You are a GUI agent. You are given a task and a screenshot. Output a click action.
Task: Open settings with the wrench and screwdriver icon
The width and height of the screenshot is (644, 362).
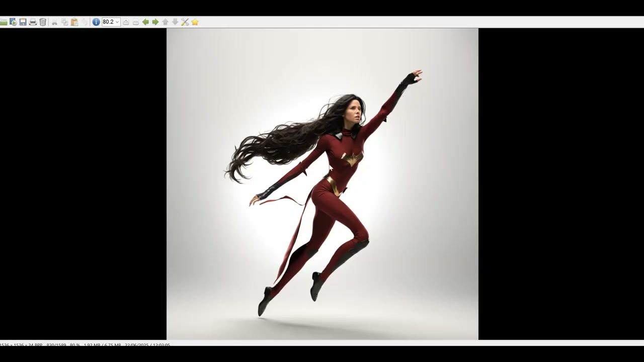(x=185, y=22)
